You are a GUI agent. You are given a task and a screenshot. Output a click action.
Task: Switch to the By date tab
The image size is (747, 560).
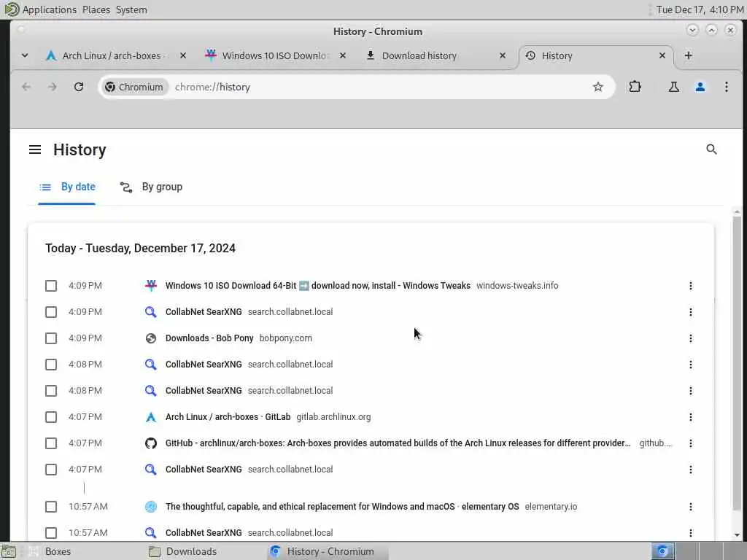(66, 187)
